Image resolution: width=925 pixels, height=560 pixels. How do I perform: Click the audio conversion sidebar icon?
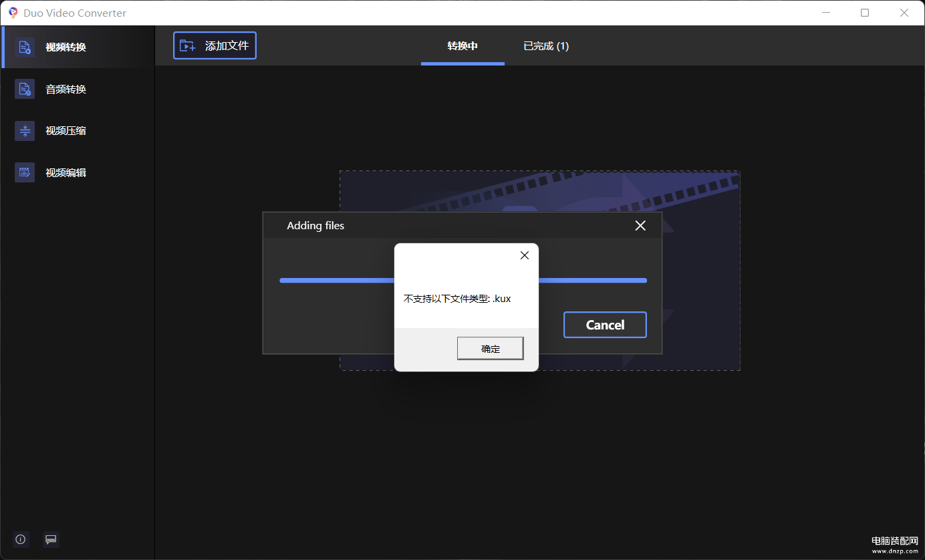tap(25, 89)
